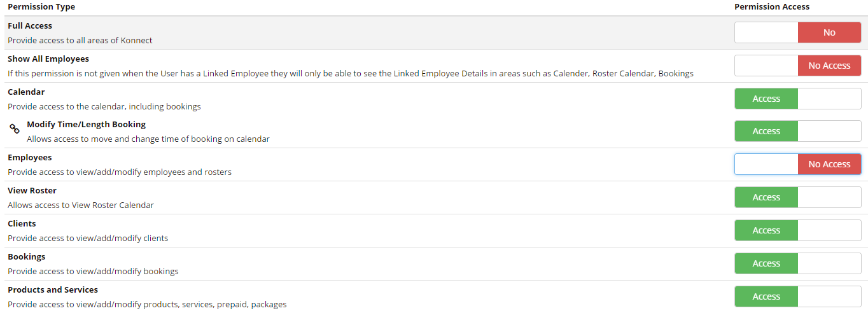Click the Permission Access column header
This screenshot has height=313, width=868.
coord(772,7)
